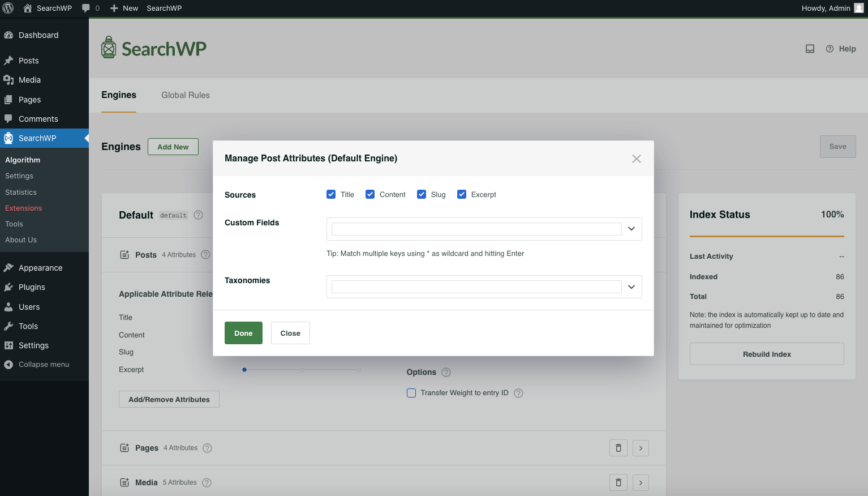Click Add New engine button
The image size is (868, 496).
(173, 147)
